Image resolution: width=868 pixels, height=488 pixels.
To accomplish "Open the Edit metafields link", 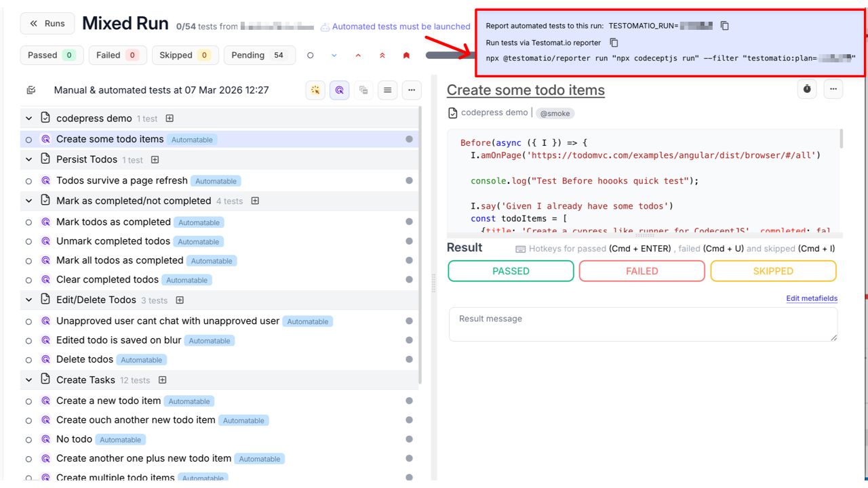I will pyautogui.click(x=811, y=298).
